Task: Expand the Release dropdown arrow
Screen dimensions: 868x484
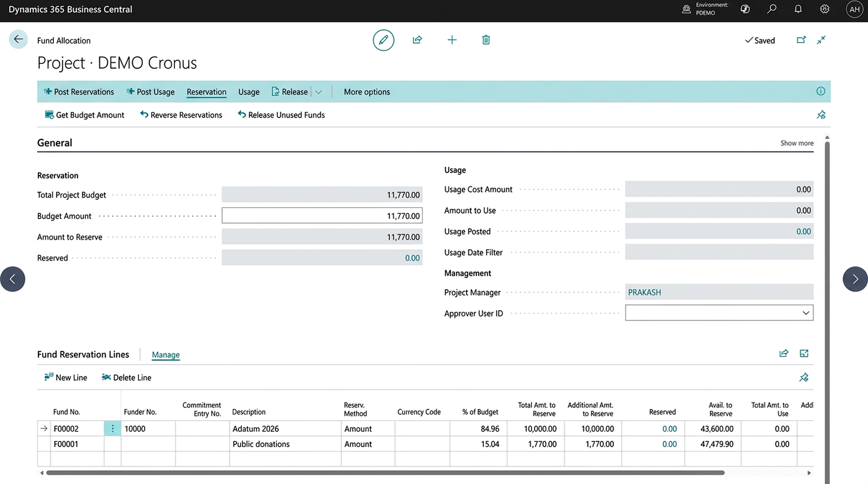Action: pos(319,92)
